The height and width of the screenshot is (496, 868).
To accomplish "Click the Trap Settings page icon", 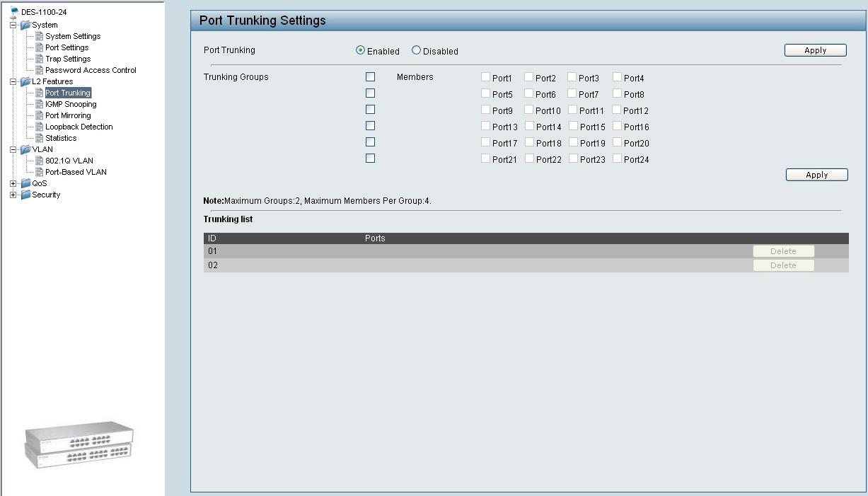I will pos(40,59).
